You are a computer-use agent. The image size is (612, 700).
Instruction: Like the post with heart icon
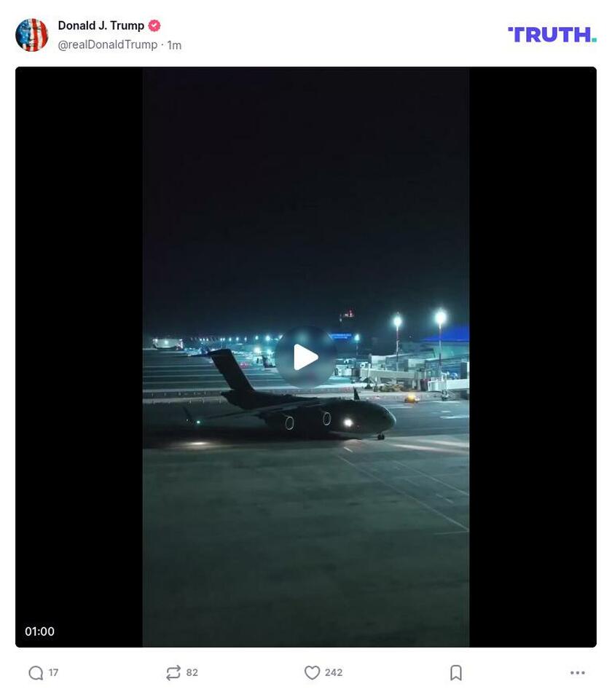coord(312,673)
